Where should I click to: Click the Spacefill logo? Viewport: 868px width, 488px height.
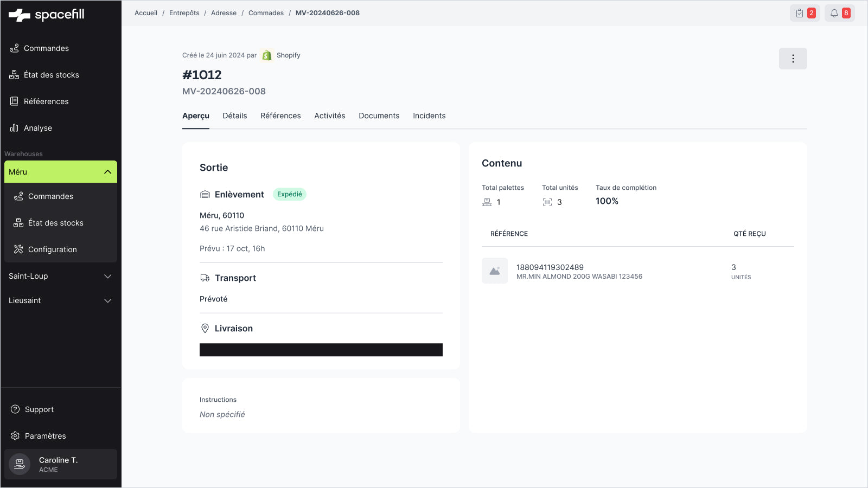pos(47,15)
